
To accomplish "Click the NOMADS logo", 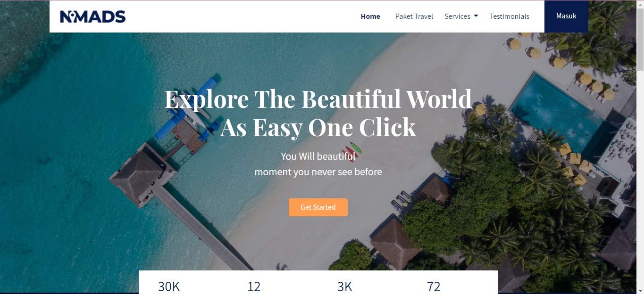I will [x=92, y=16].
